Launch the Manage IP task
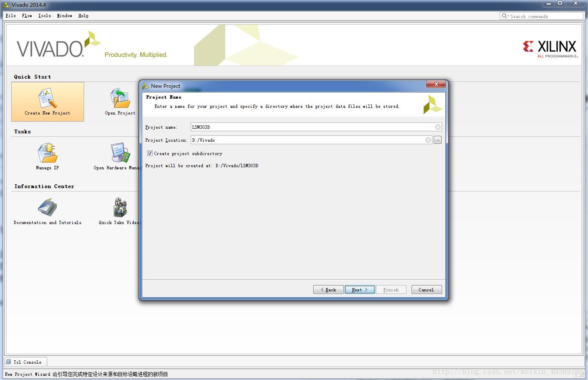Image resolution: width=588 pixels, height=380 pixels. click(48, 153)
